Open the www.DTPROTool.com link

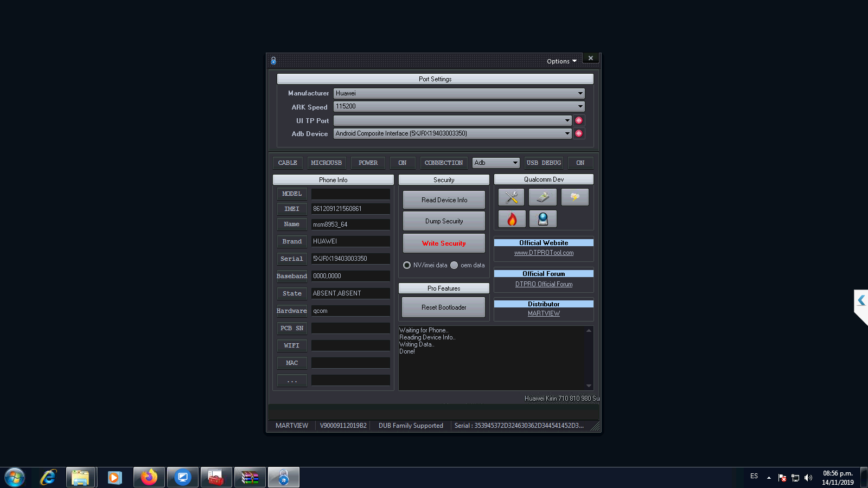(x=544, y=253)
